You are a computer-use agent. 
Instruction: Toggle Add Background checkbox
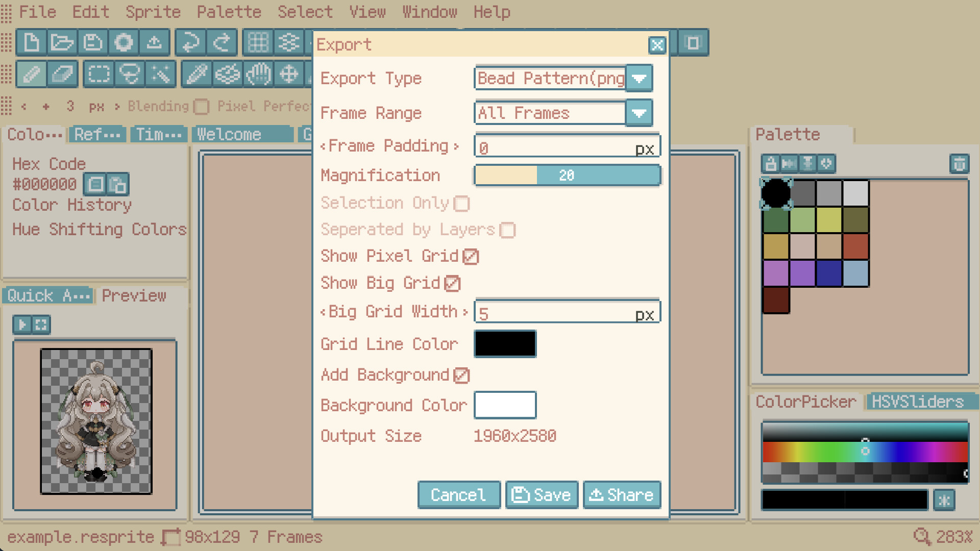point(461,375)
